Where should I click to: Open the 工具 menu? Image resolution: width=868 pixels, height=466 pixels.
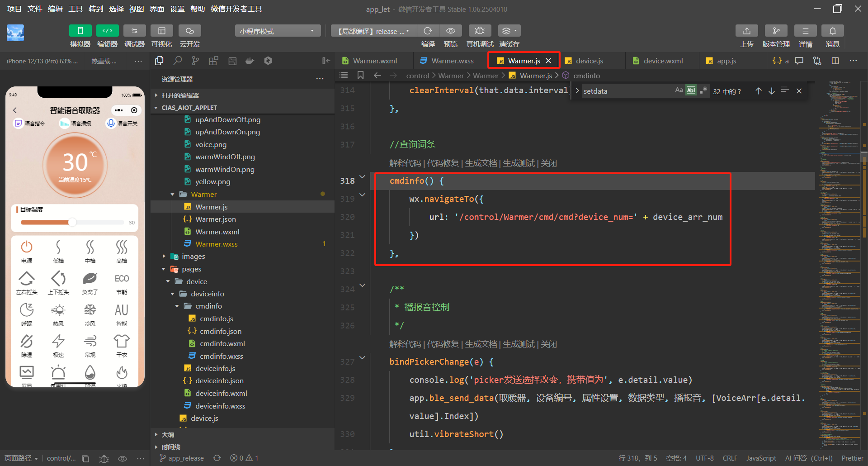(75, 9)
